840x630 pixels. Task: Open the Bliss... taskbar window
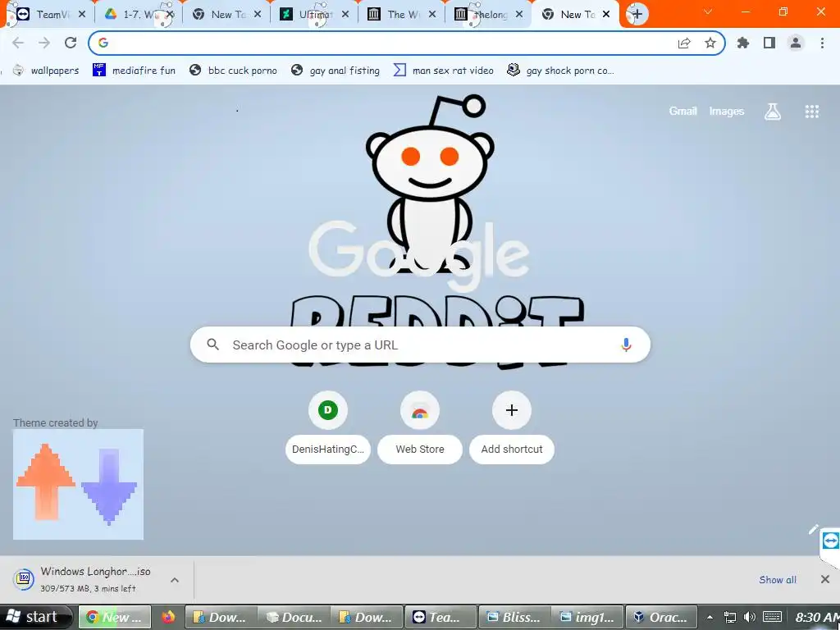point(514,617)
